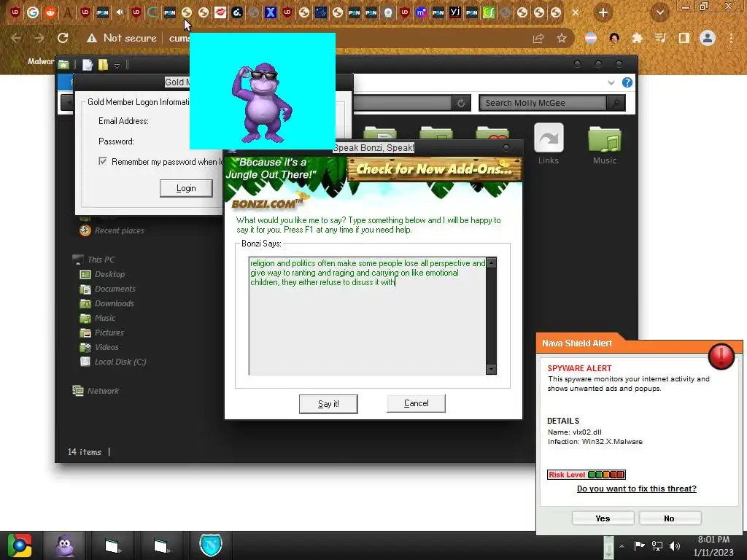
Task: Open the media control playlist icon
Action: (660, 38)
